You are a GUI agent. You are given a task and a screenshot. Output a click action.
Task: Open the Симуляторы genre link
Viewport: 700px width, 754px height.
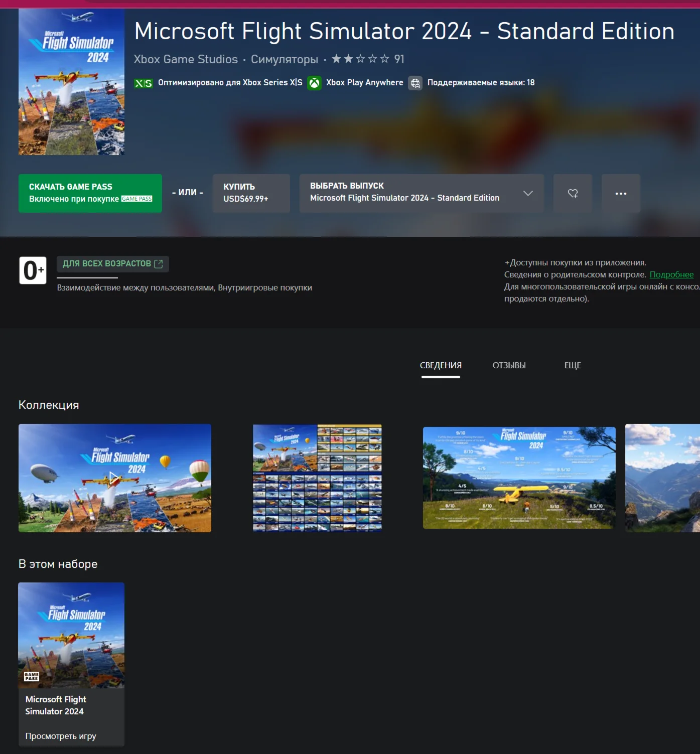click(x=285, y=59)
